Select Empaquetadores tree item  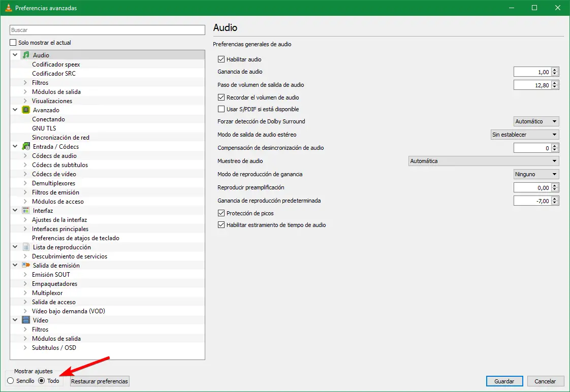click(x=54, y=284)
